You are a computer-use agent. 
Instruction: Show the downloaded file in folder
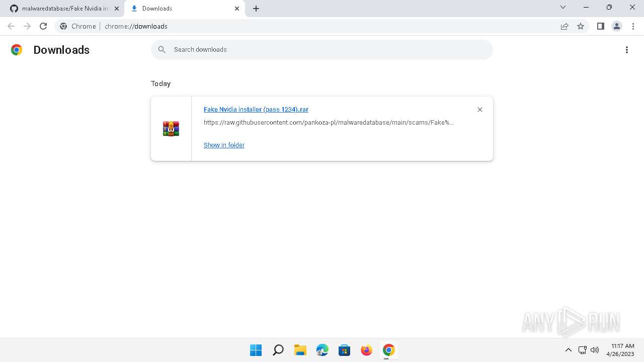coord(224,145)
